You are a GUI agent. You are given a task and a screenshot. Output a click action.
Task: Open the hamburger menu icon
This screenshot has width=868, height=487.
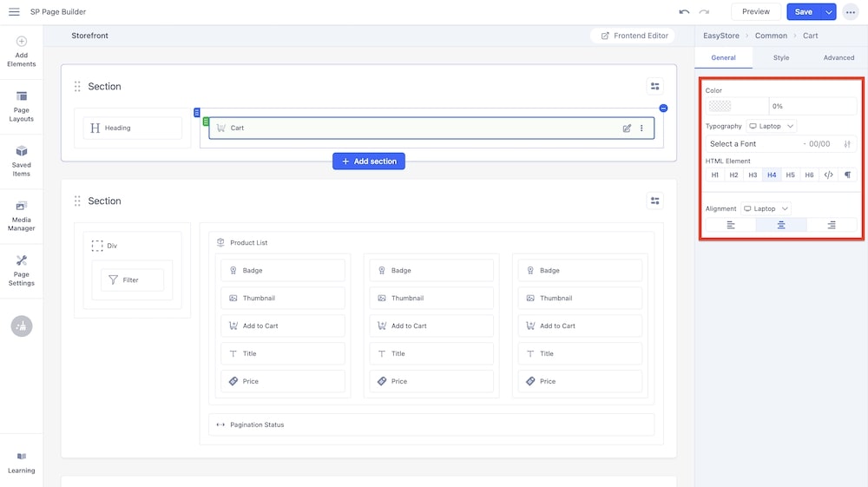coord(14,12)
